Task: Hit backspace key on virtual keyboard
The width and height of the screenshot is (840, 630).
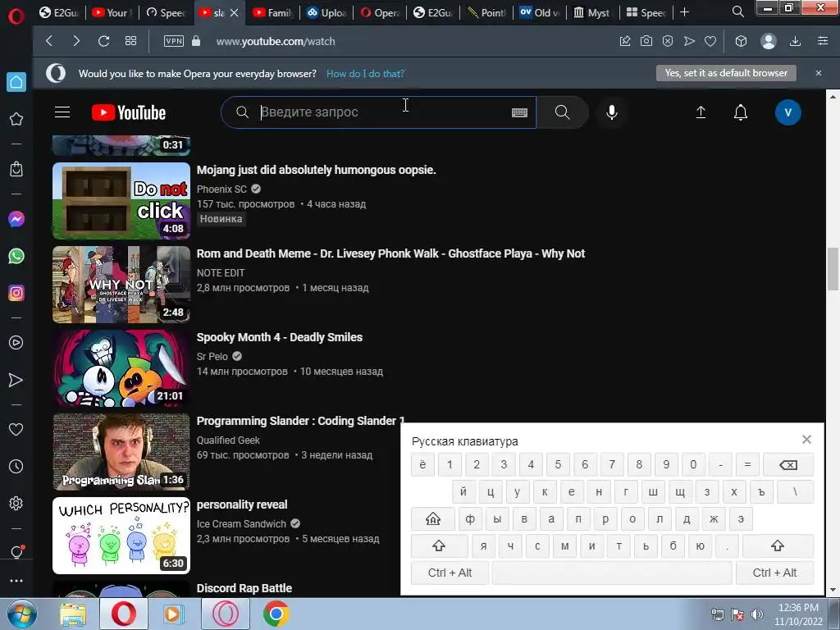Action: tap(788, 464)
